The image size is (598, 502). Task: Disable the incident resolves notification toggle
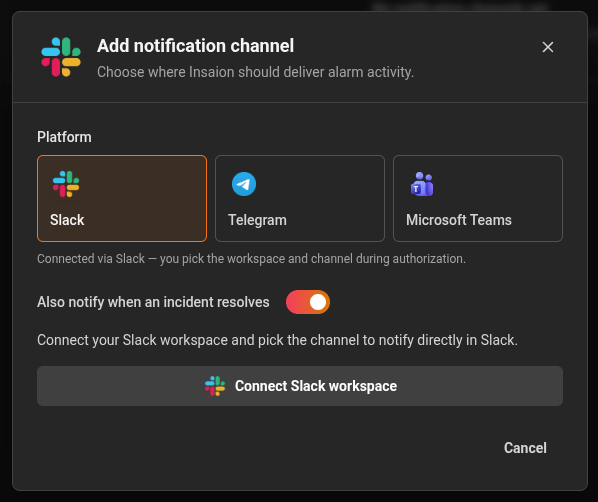pos(308,302)
